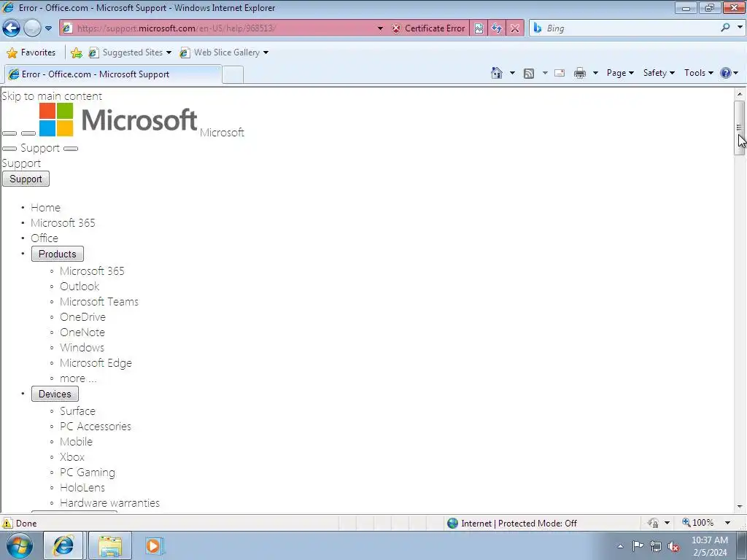This screenshot has width=747, height=560.
Task: Open the Office navigation link
Action: (x=44, y=238)
